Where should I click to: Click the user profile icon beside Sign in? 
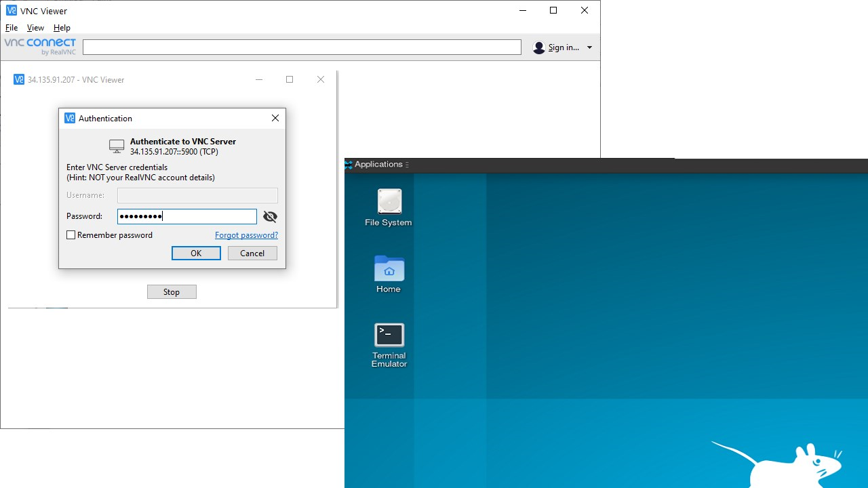pyautogui.click(x=539, y=47)
